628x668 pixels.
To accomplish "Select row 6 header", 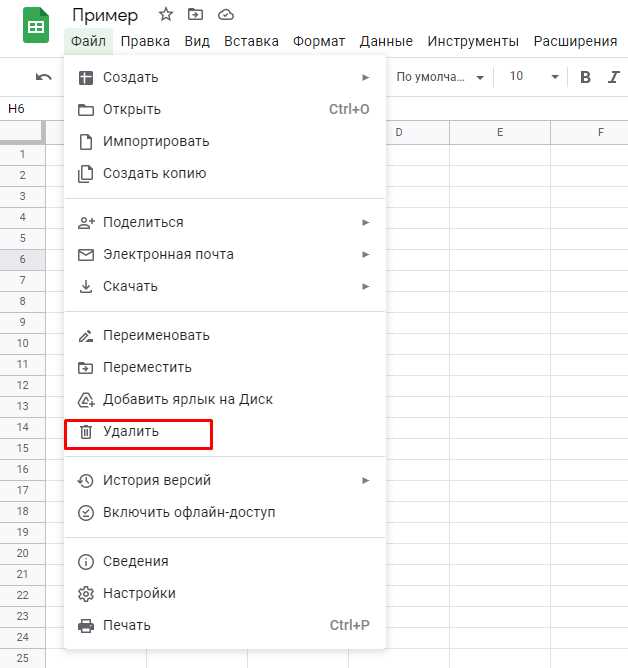I will point(23,259).
